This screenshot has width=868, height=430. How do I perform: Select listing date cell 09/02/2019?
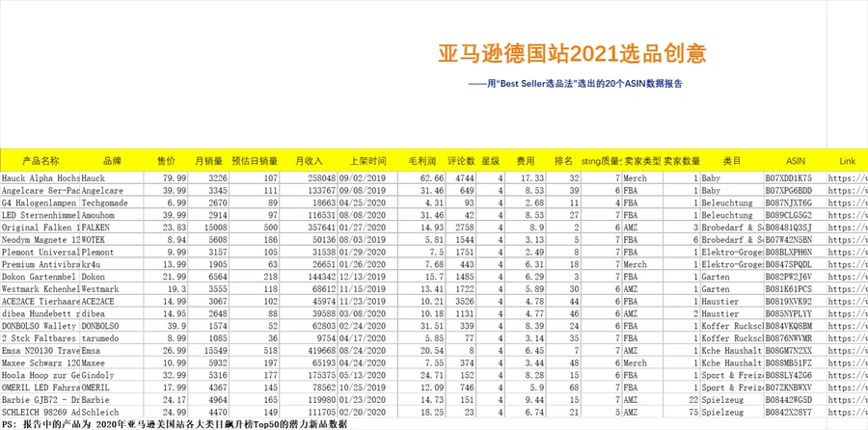(367, 178)
